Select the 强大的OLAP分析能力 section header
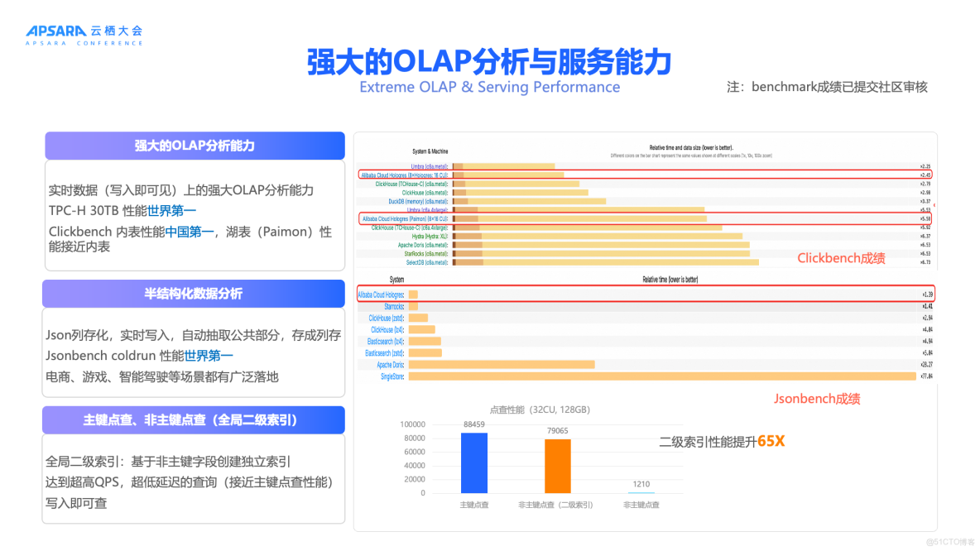 (x=193, y=146)
